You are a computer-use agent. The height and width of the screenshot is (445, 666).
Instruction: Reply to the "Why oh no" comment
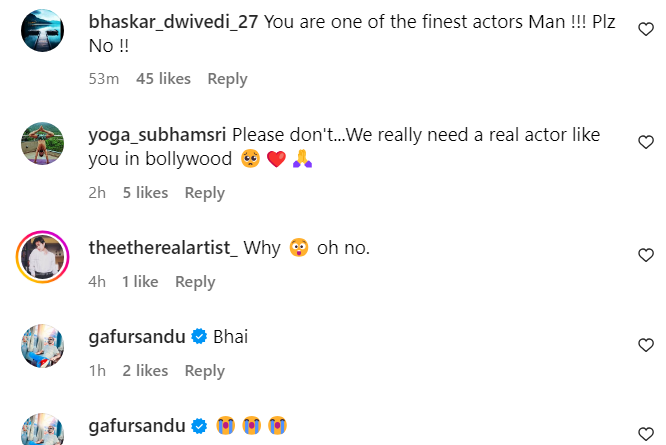point(195,282)
